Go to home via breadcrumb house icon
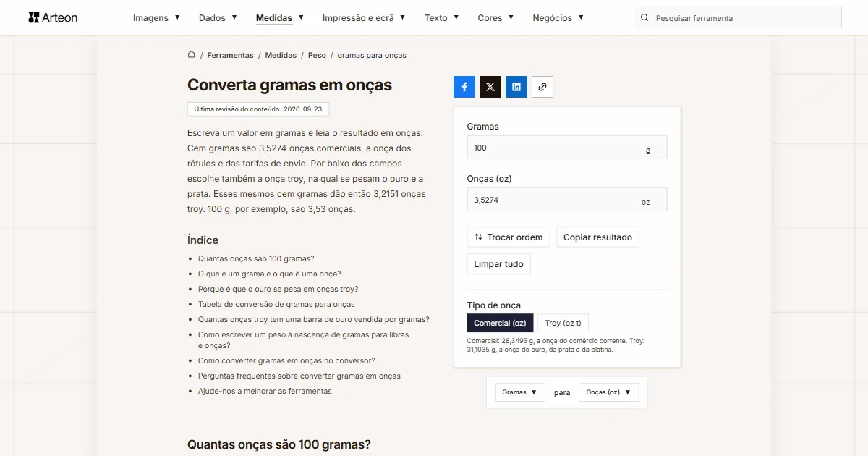Screen dimensions: 868x456 point(192,55)
